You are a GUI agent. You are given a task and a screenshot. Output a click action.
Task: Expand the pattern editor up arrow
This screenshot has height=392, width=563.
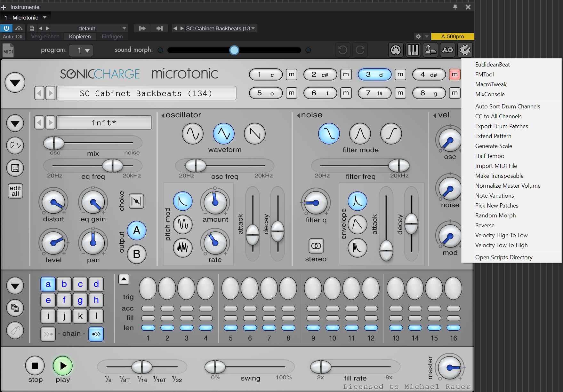click(124, 279)
